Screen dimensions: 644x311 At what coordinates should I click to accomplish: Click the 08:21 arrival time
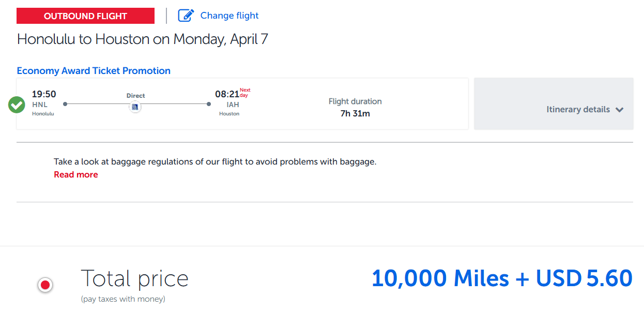pyautogui.click(x=227, y=94)
